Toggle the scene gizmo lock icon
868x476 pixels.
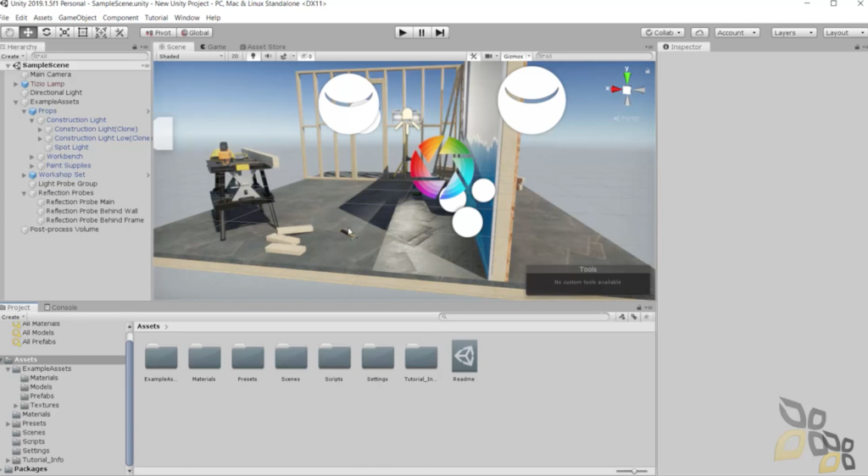647,71
